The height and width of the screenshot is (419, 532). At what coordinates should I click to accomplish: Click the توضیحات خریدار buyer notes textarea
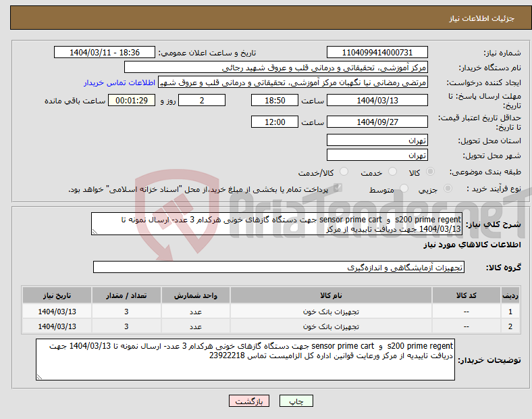pyautogui.click(x=245, y=360)
